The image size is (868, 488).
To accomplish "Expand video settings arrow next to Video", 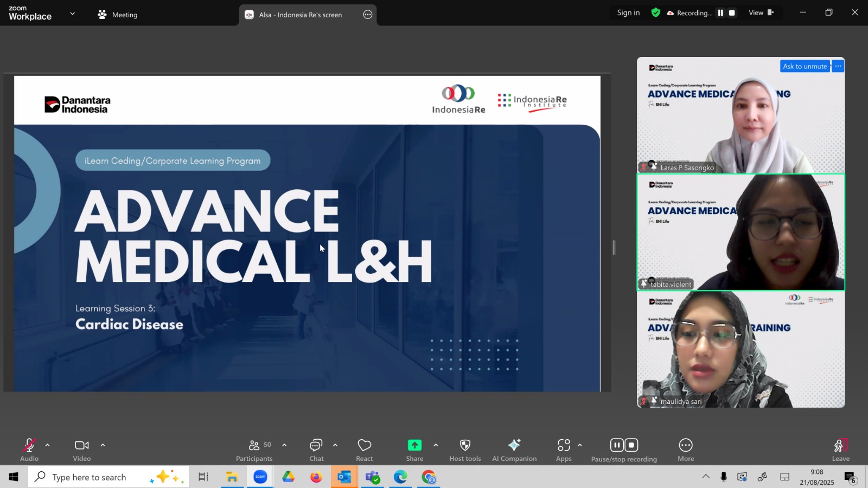I will [x=103, y=445].
